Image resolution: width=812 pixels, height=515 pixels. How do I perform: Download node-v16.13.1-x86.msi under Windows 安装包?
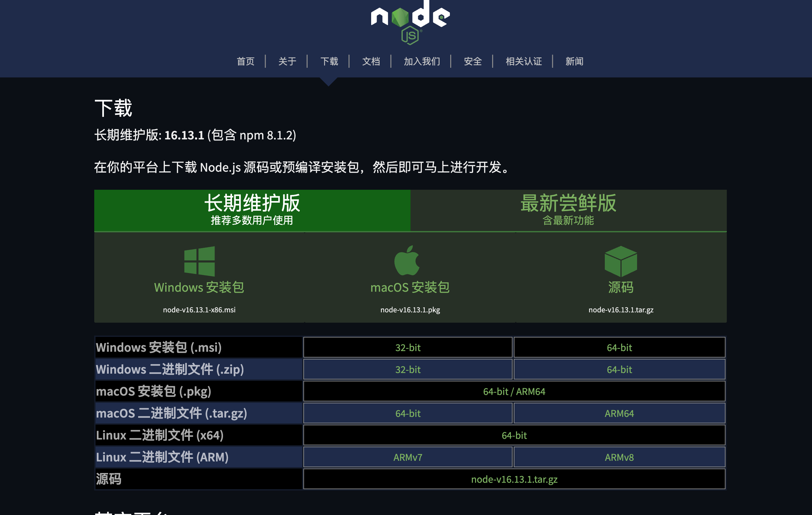(199, 309)
